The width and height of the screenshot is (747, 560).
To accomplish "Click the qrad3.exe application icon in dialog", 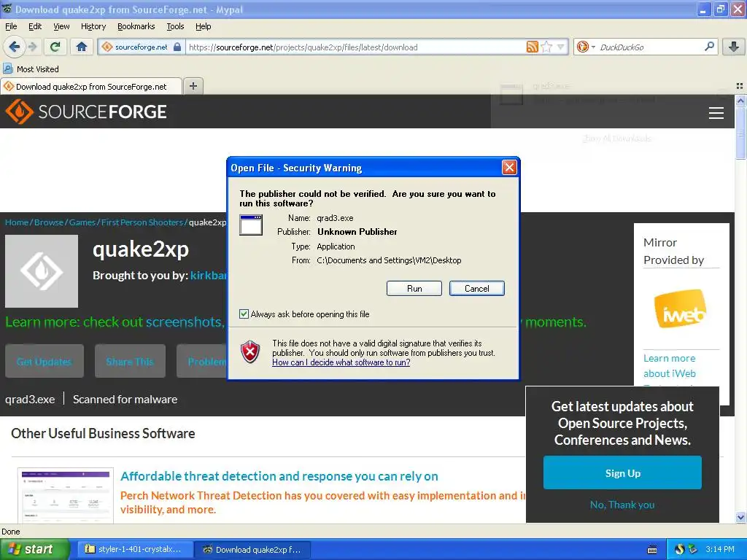I will click(x=251, y=225).
